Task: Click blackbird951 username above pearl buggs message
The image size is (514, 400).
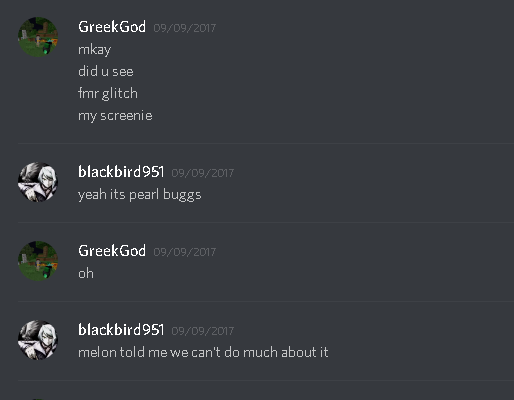Action: (x=121, y=172)
